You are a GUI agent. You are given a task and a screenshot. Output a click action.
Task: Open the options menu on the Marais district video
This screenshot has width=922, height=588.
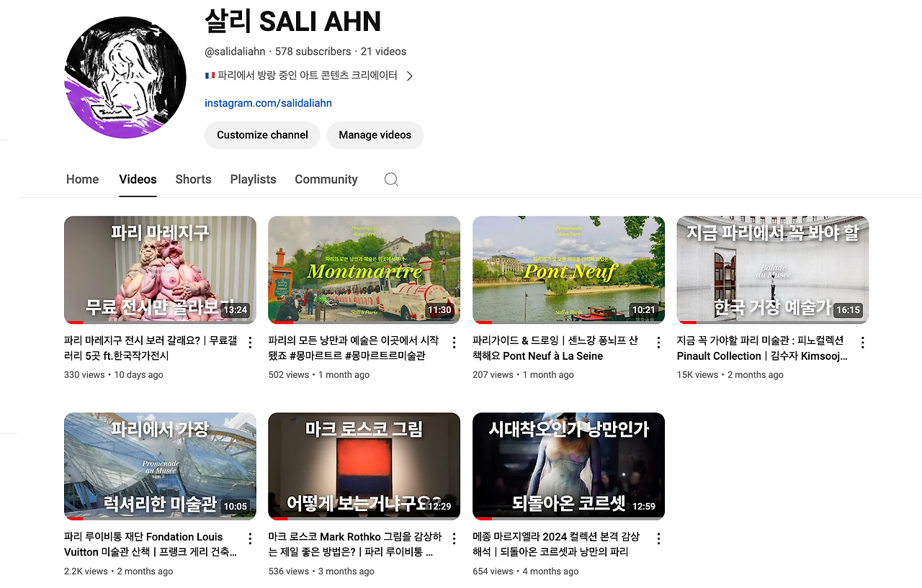tap(249, 342)
